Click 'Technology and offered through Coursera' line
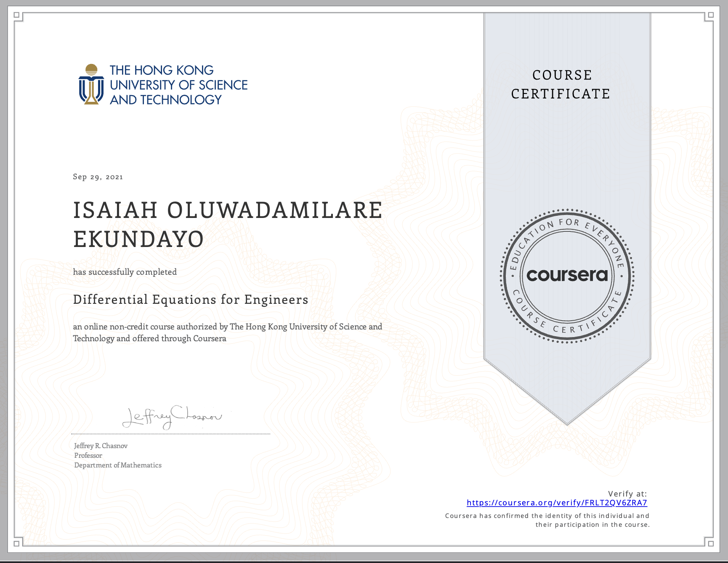728x563 pixels. [149, 338]
